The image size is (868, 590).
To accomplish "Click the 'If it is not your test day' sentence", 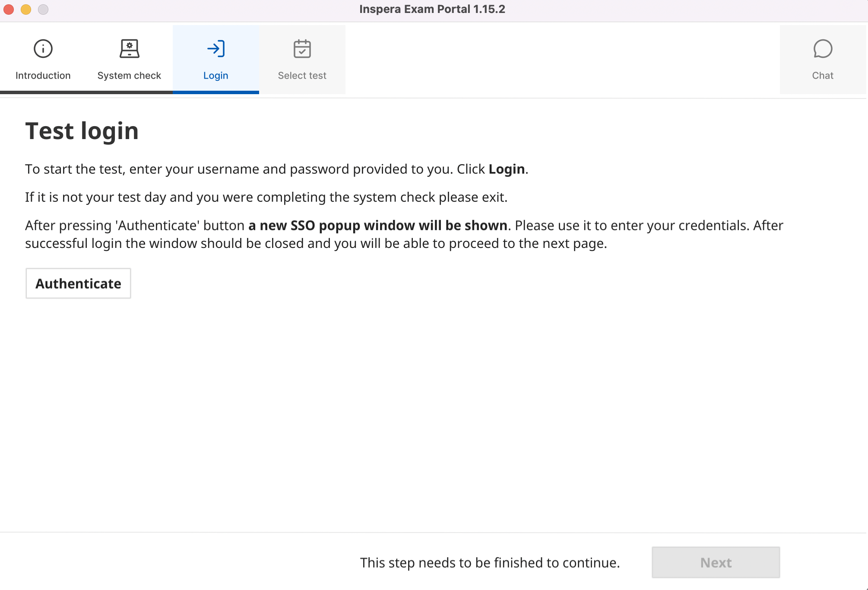I will point(266,197).
